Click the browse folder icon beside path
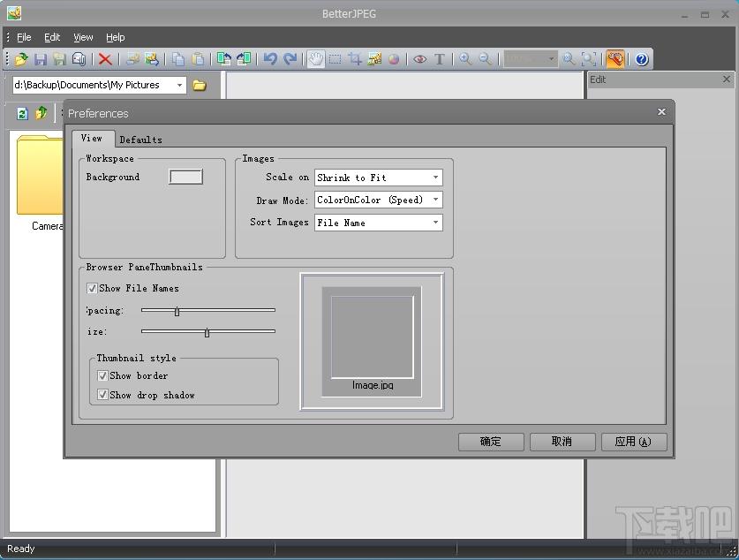 [200, 86]
